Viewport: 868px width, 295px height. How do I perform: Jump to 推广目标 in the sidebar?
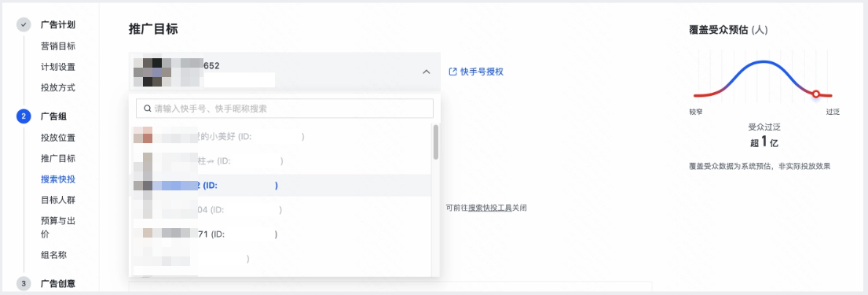58,158
